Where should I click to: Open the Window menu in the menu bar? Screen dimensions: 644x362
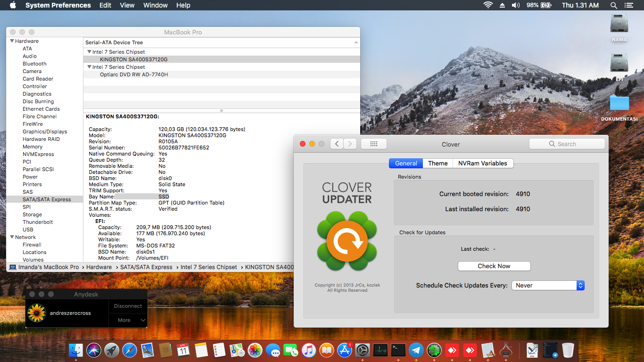pyautogui.click(x=155, y=5)
